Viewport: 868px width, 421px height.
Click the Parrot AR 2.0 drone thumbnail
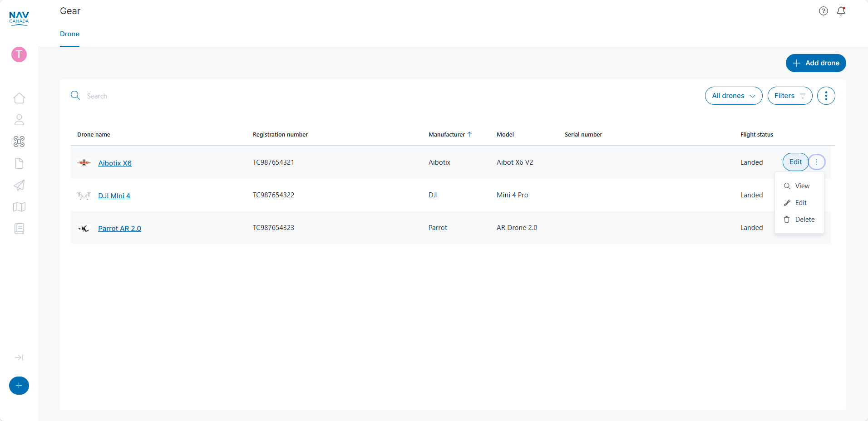pyautogui.click(x=84, y=228)
